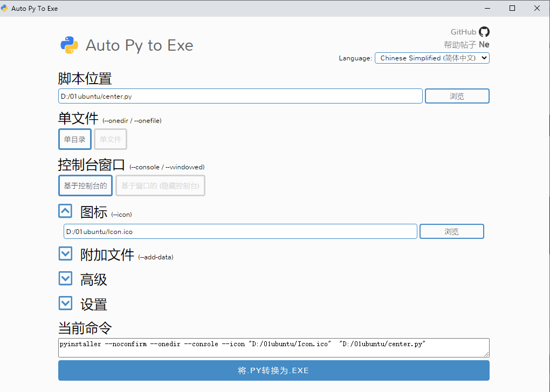This screenshot has width=550, height=392.
Task: Click the Auto Py To Exe title bar icon
Action: click(x=5, y=8)
